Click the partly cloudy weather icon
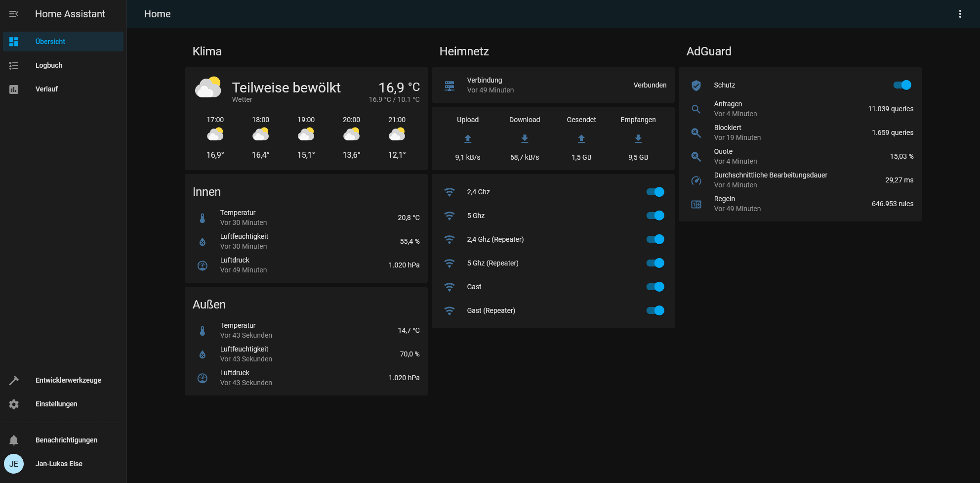Viewport: 980px width, 483px height. pos(208,88)
